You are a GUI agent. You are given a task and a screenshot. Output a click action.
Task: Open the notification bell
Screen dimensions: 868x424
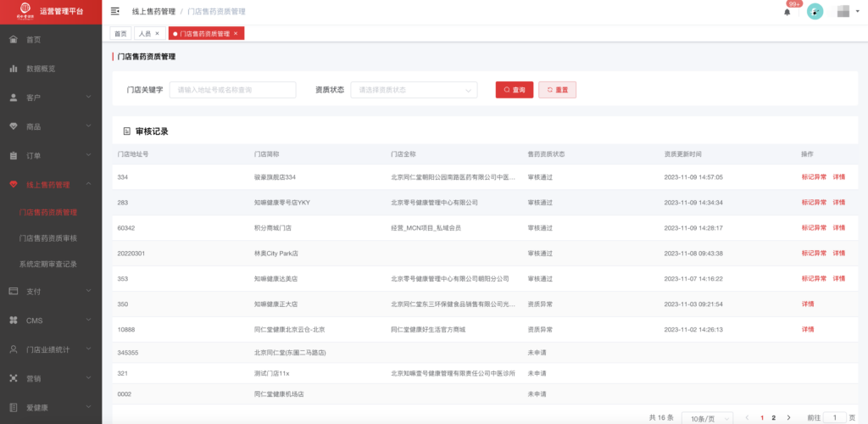787,12
